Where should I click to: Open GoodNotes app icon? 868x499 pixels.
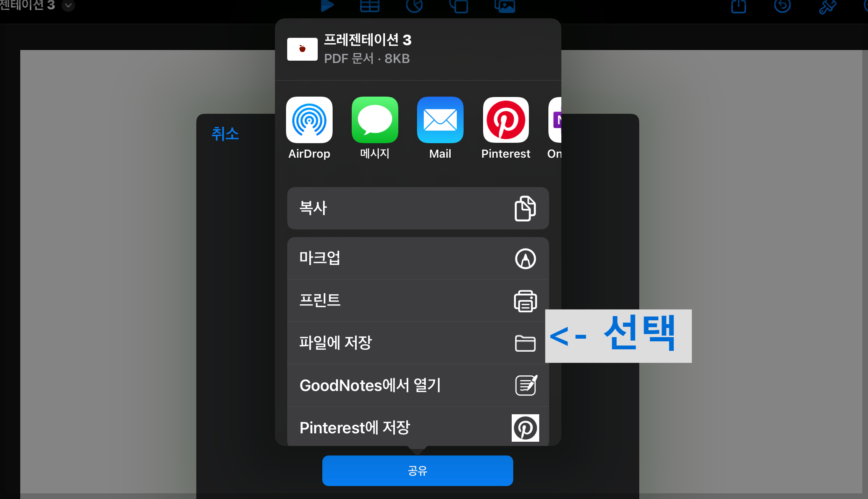click(524, 384)
